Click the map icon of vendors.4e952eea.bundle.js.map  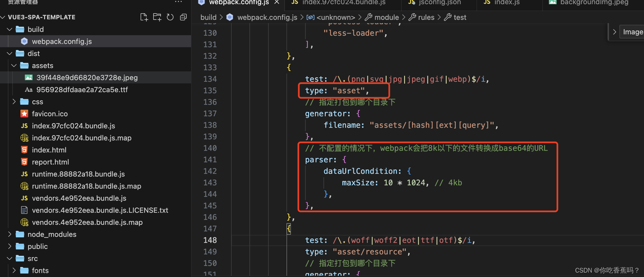pos(24,222)
